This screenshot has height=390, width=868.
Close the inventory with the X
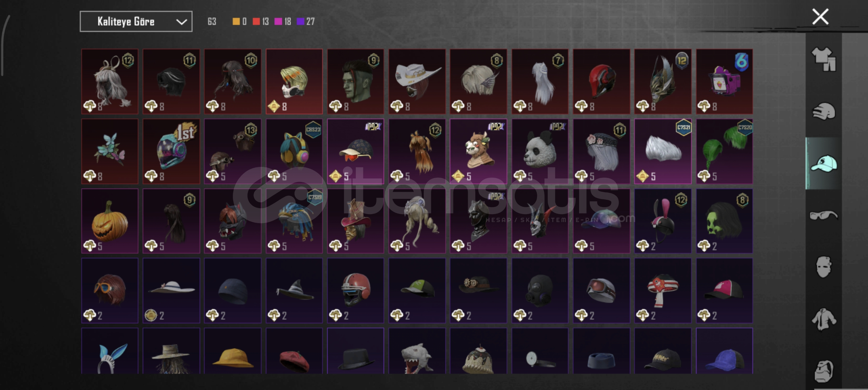820,17
